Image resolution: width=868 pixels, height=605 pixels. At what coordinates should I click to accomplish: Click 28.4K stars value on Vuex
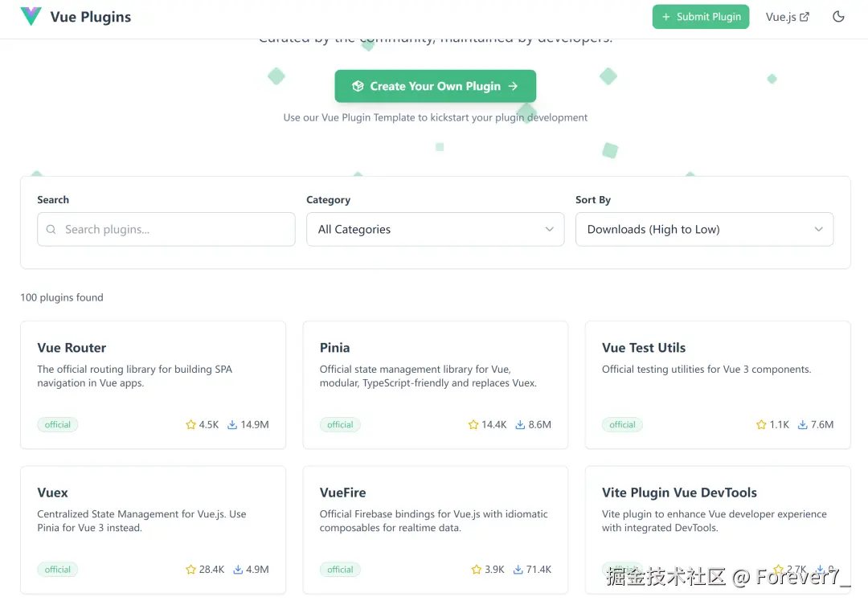click(211, 570)
